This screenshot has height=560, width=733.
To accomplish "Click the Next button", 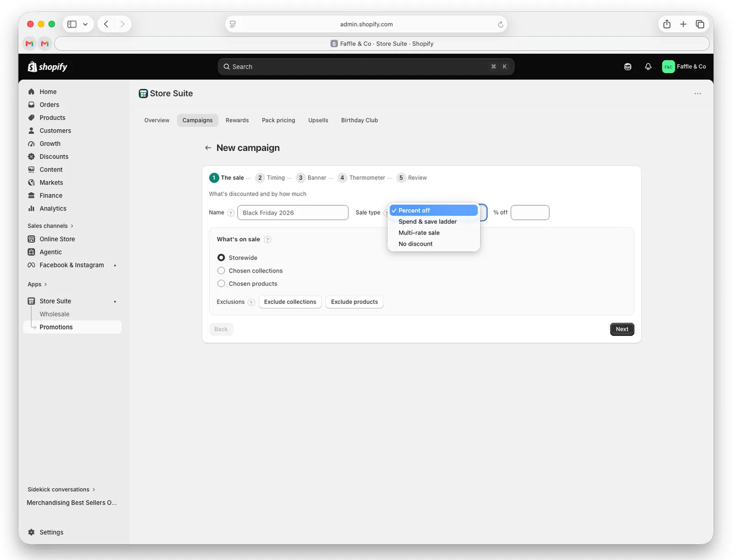I will [x=622, y=329].
